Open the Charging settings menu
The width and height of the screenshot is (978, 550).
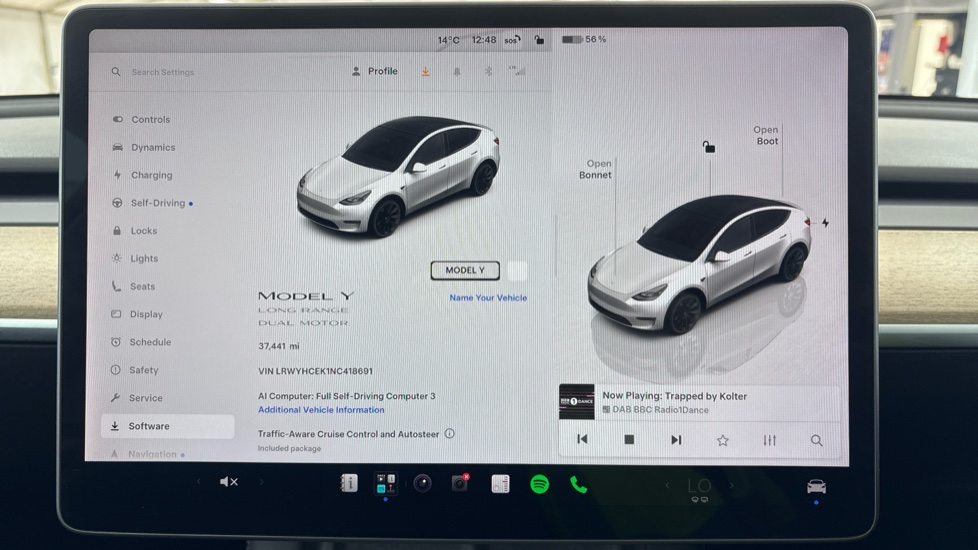(x=152, y=175)
